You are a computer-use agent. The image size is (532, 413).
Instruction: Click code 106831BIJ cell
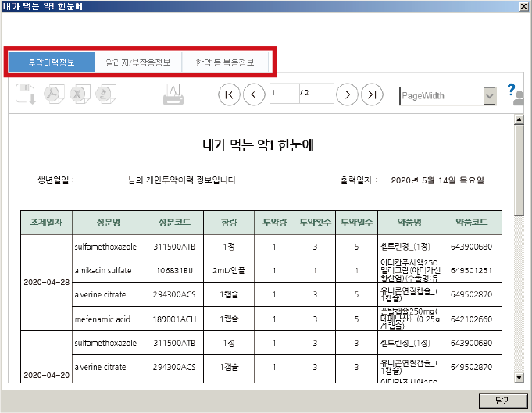174,270
